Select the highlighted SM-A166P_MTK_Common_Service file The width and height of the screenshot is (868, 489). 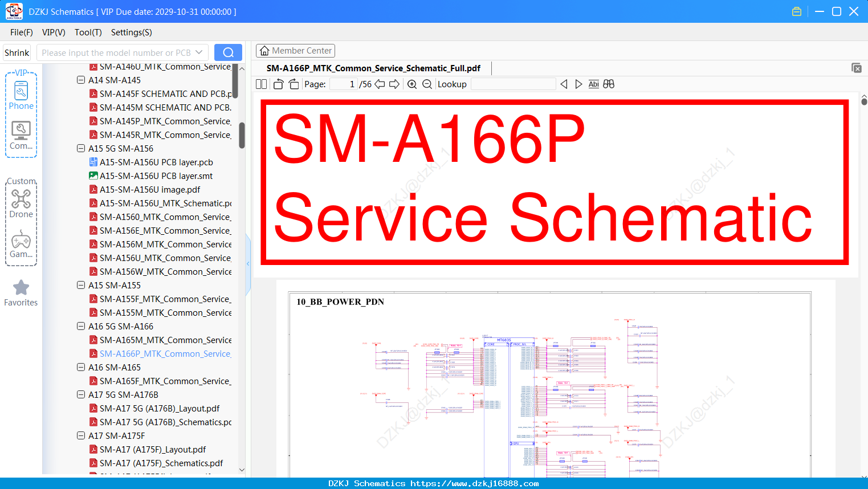click(161, 354)
